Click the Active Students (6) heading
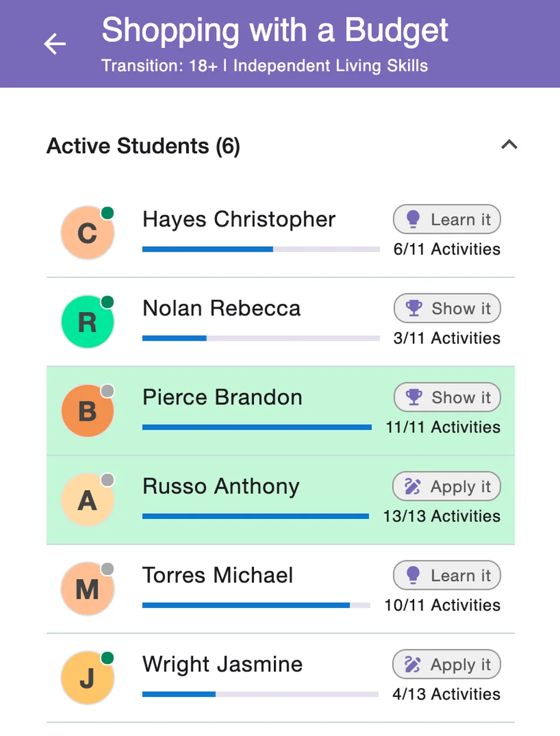Screen dimensions: 560x736 (143, 146)
